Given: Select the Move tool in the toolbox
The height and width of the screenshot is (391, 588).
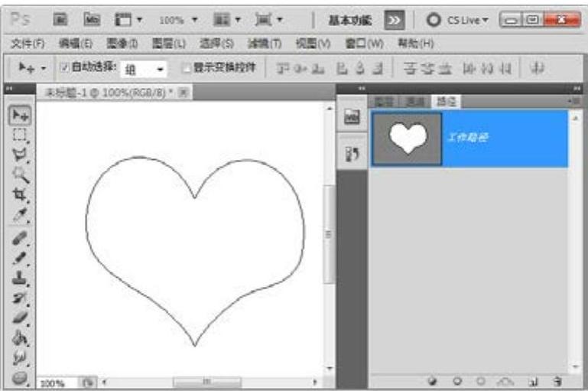Looking at the screenshot, I should (x=18, y=115).
